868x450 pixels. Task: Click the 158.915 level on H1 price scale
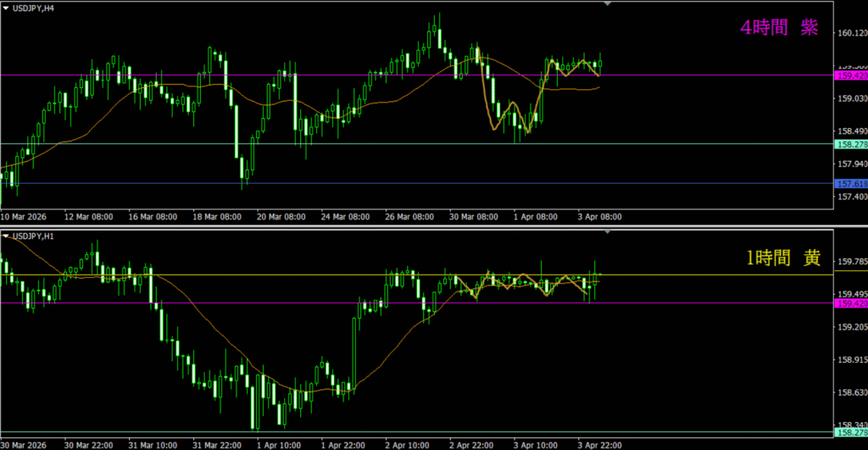point(851,359)
